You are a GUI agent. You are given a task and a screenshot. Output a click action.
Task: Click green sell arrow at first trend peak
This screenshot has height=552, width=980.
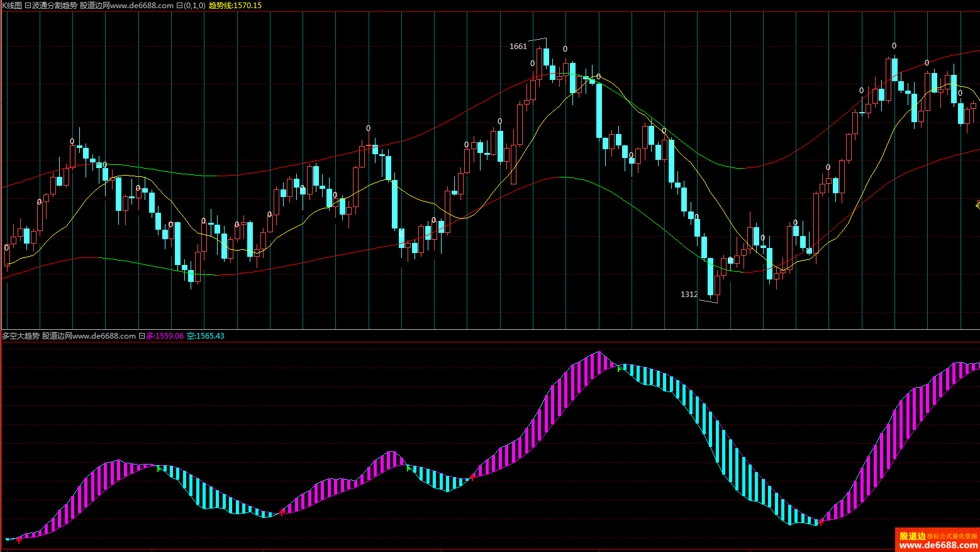[x=158, y=468]
